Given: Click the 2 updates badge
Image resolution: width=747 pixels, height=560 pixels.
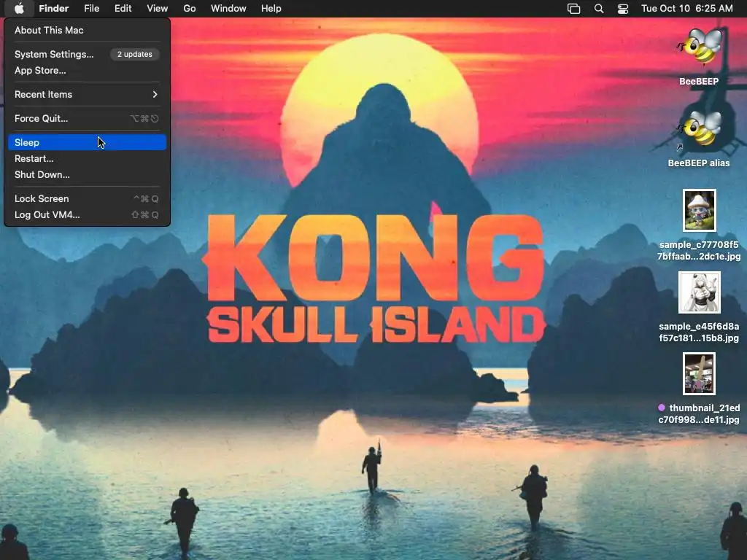Looking at the screenshot, I should (135, 54).
